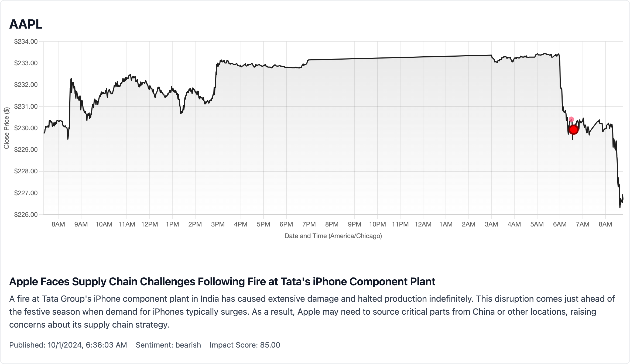Viewport: 630px width, 364px height.
Task: Click the Published 10/1/2024 timestamp
Action: click(x=68, y=345)
